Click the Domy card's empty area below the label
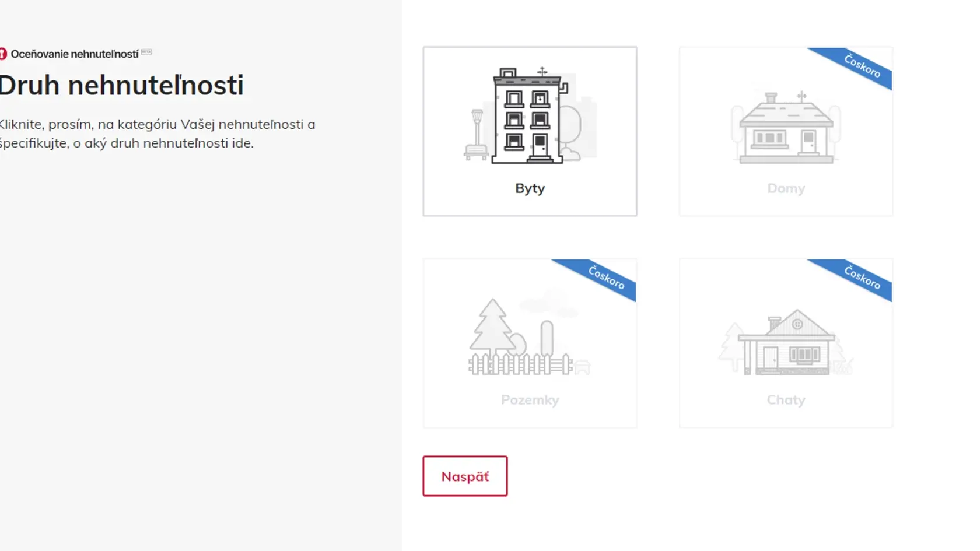This screenshot has height=551, width=980. [x=786, y=206]
